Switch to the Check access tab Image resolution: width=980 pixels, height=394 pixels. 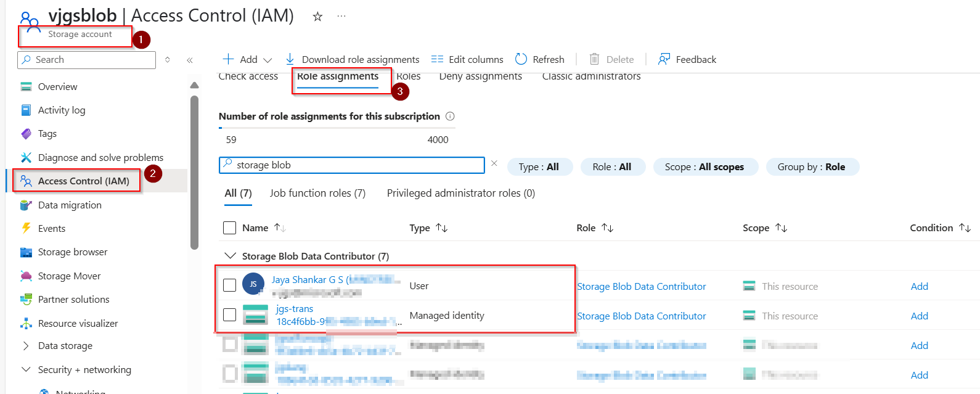[248, 76]
